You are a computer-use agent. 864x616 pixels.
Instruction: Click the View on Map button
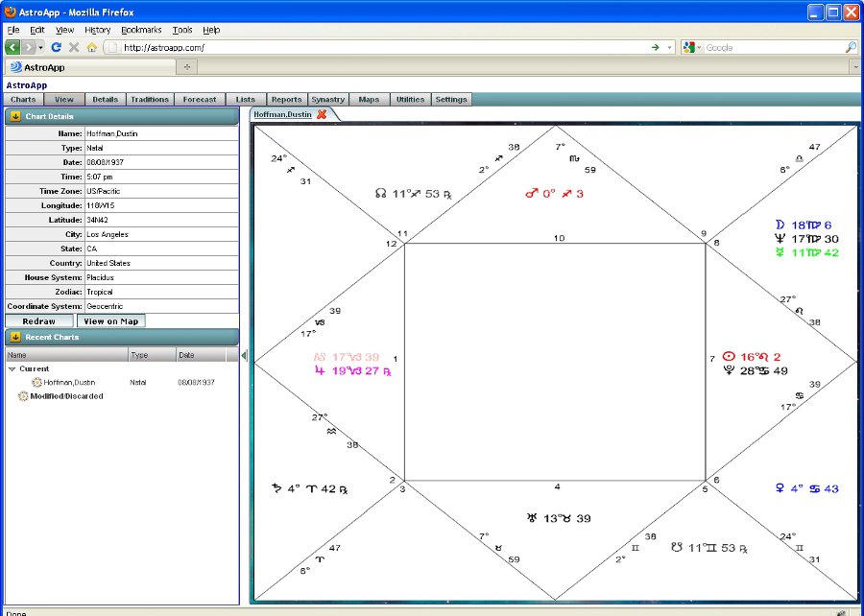(x=111, y=320)
